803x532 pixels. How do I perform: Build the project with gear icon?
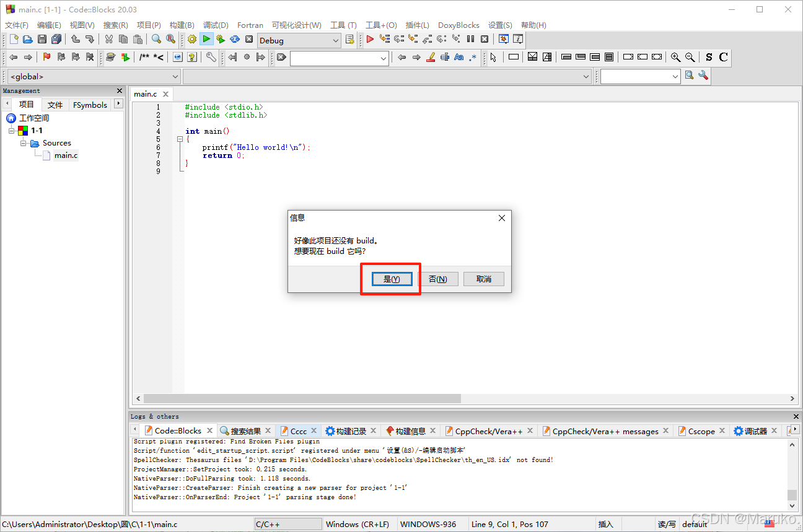pyautogui.click(x=192, y=38)
